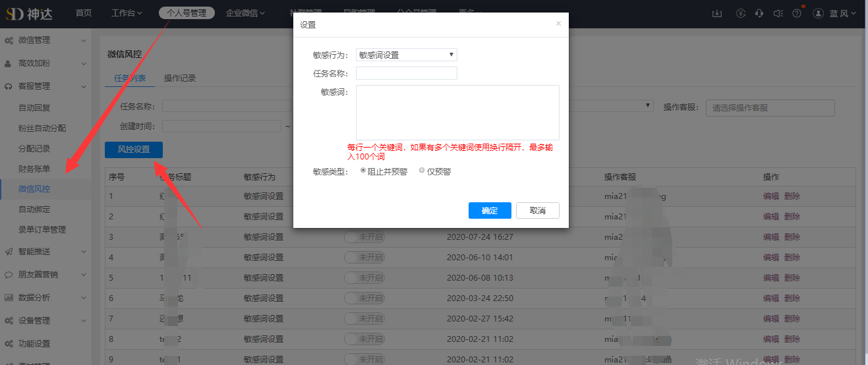The width and height of the screenshot is (868, 365).
Task: Click the 客服管理 headset icon
Action: click(x=9, y=86)
